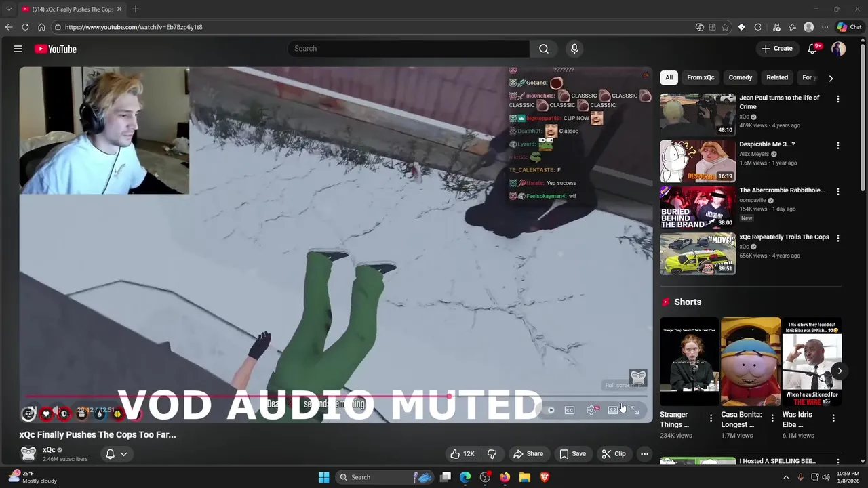Screen dimensions: 868x488
Task: Open options for Jean Paul video
Action: click(838, 99)
